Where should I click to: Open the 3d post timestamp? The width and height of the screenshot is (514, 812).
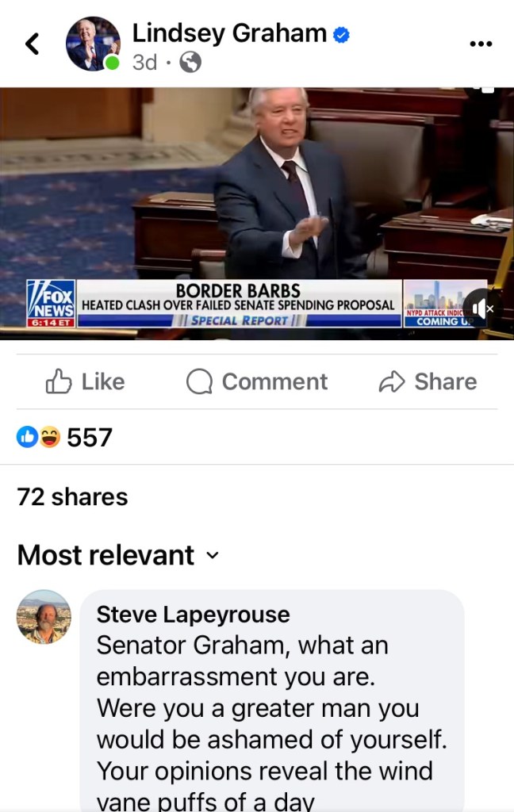coord(144,63)
